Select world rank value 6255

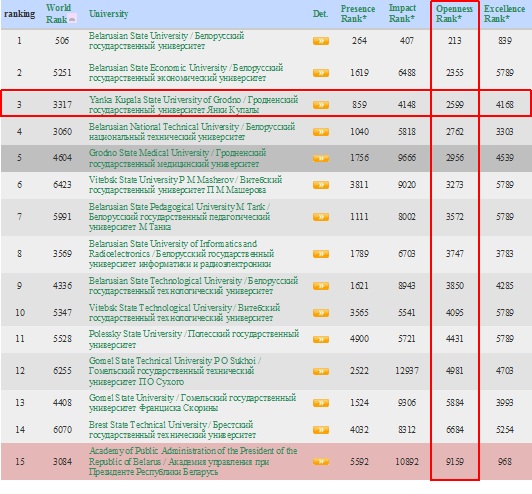click(x=62, y=371)
